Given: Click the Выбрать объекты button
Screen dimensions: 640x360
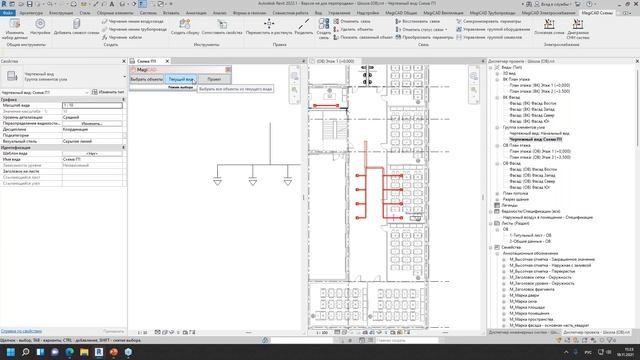Looking at the screenshot, I should [x=147, y=79].
